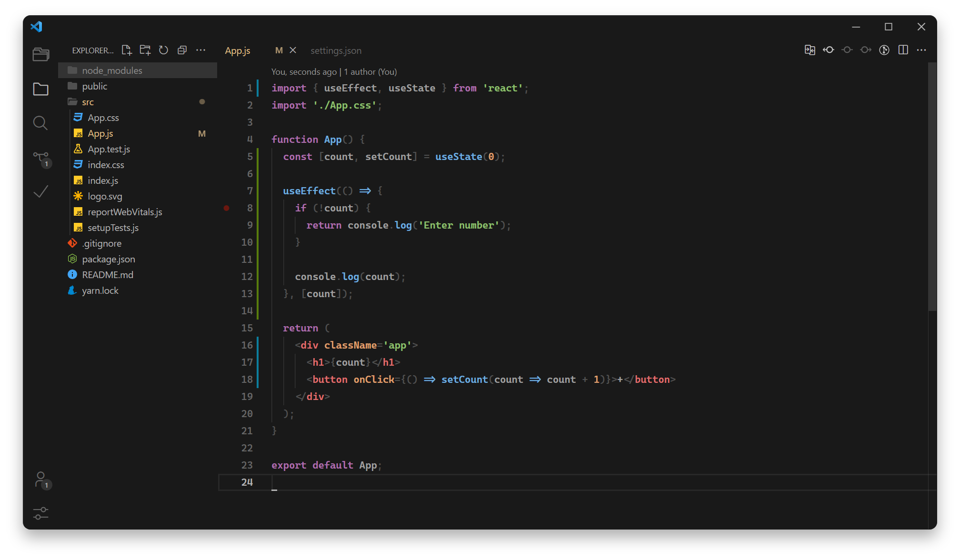The width and height of the screenshot is (960, 560).
Task: Open the Manage settings icon at bottom
Action: (41, 513)
